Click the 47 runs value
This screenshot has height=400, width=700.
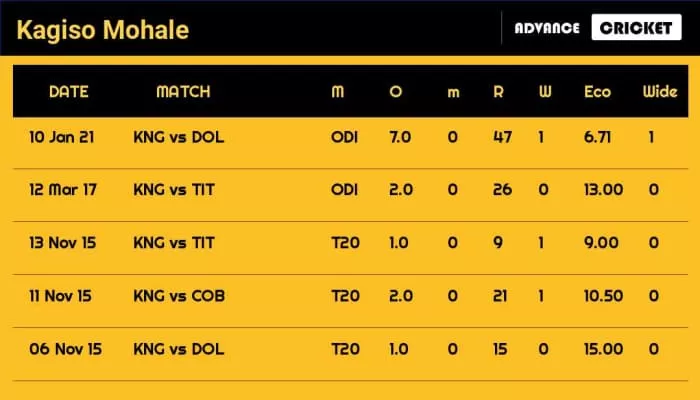501,137
